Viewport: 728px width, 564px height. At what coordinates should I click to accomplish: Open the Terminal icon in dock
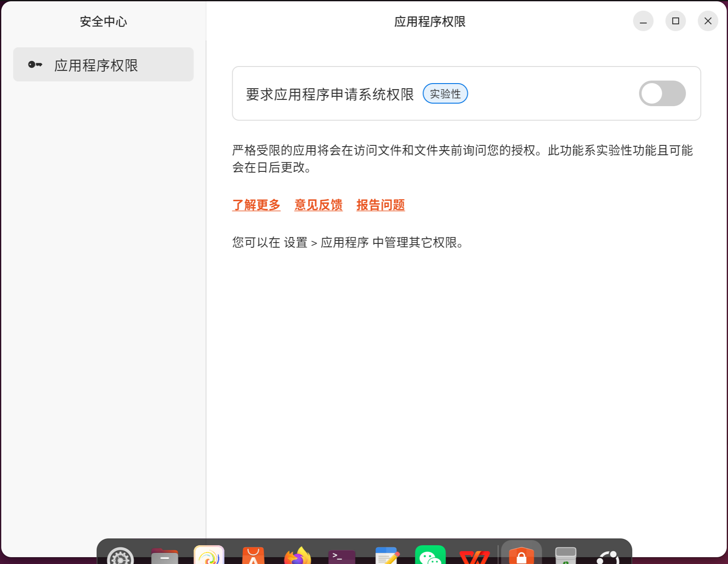click(x=342, y=556)
